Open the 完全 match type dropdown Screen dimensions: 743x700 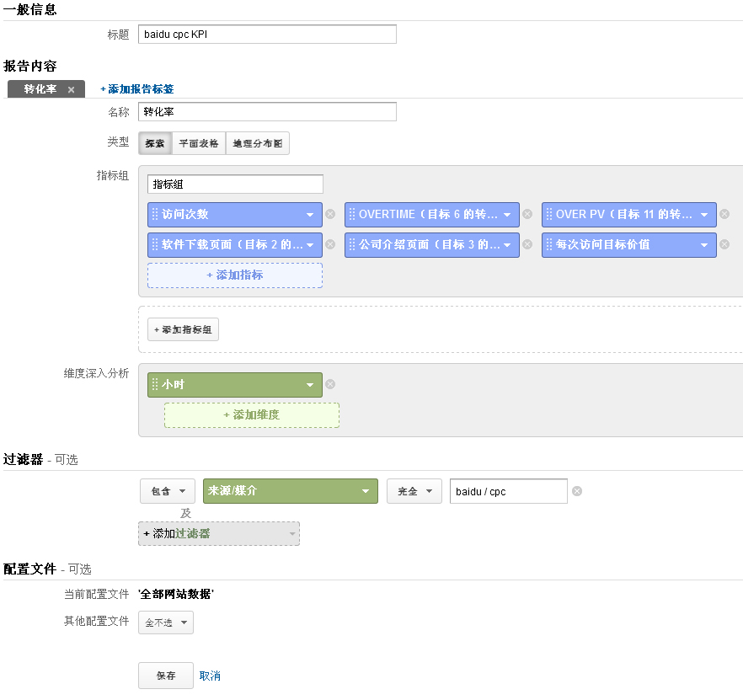pos(414,491)
